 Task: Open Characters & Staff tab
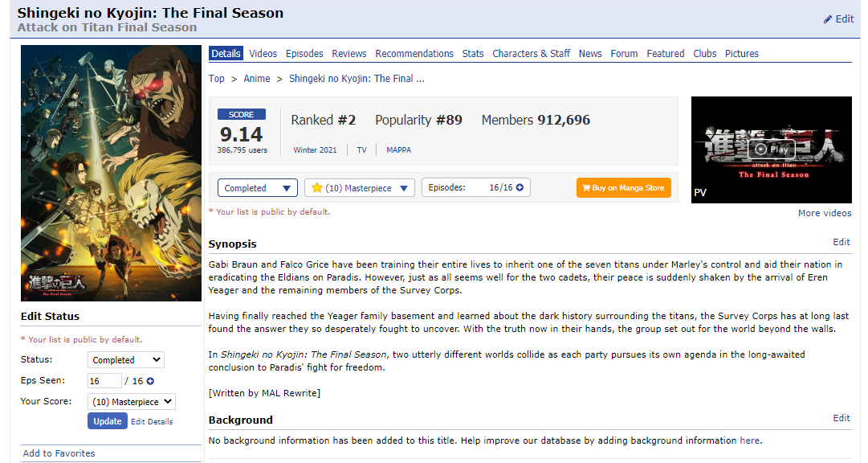pyautogui.click(x=531, y=54)
